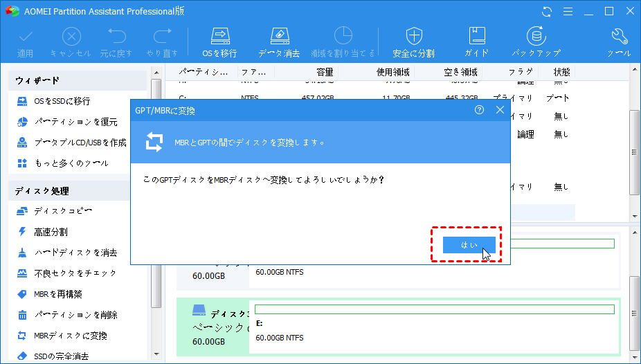Click the 445.32GB free space cell
The width and height of the screenshot is (641, 364).
tap(461, 98)
